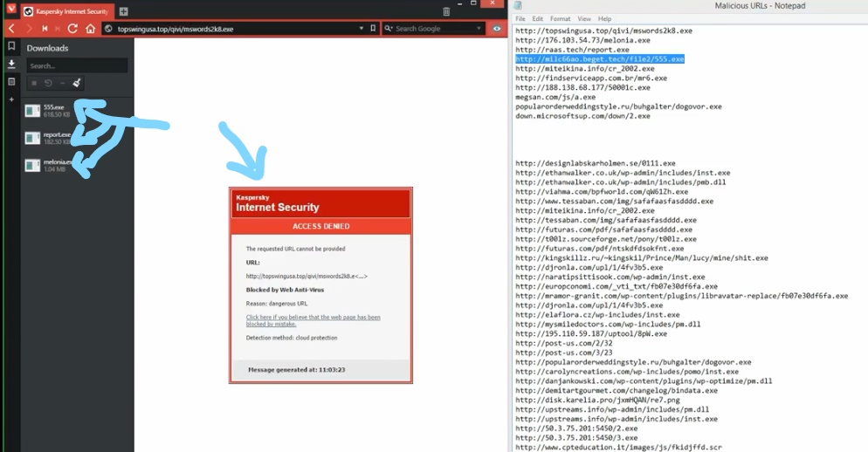
Task: Open Notepad Format menu
Action: pos(561,19)
